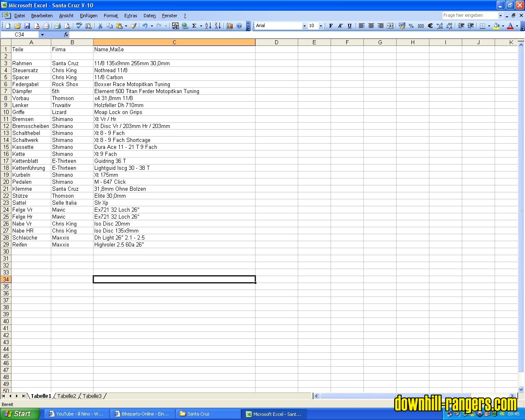The height and width of the screenshot is (420, 525).
Task: Open the print preview
Action: click(67, 26)
